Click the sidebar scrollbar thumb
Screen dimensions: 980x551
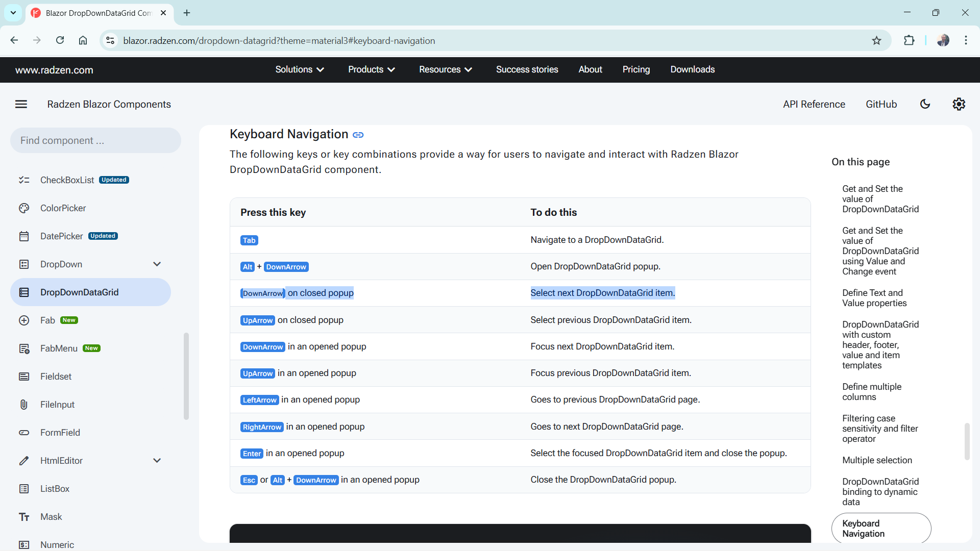[186, 377]
